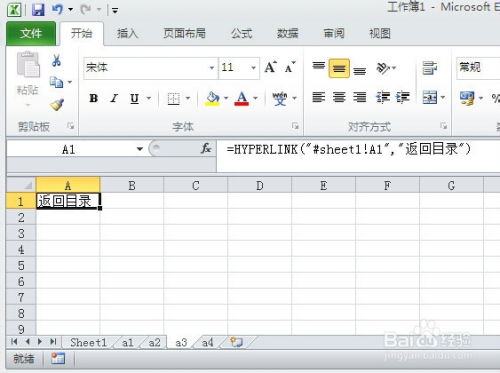500x373 pixels.
Task: Click the Name Box showing A1
Action: click(x=68, y=149)
